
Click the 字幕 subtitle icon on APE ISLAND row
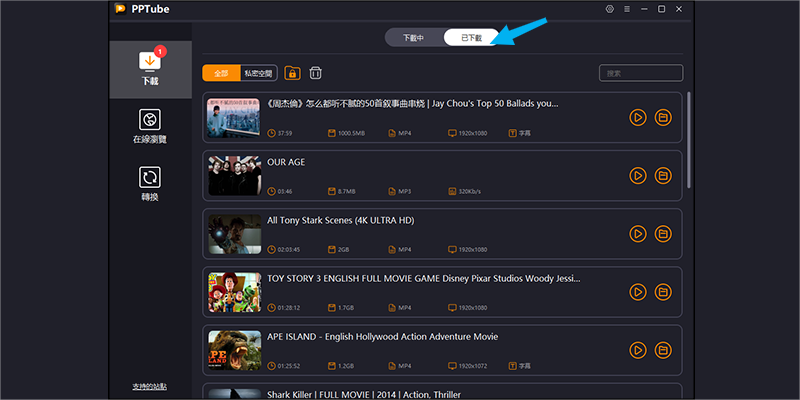pos(513,366)
